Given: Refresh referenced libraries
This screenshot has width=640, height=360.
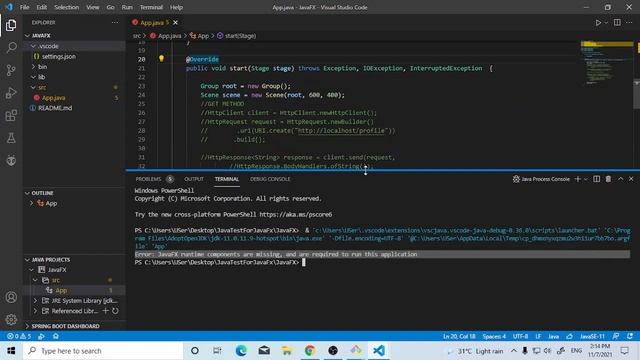Looking at the screenshot, I should (115, 311).
